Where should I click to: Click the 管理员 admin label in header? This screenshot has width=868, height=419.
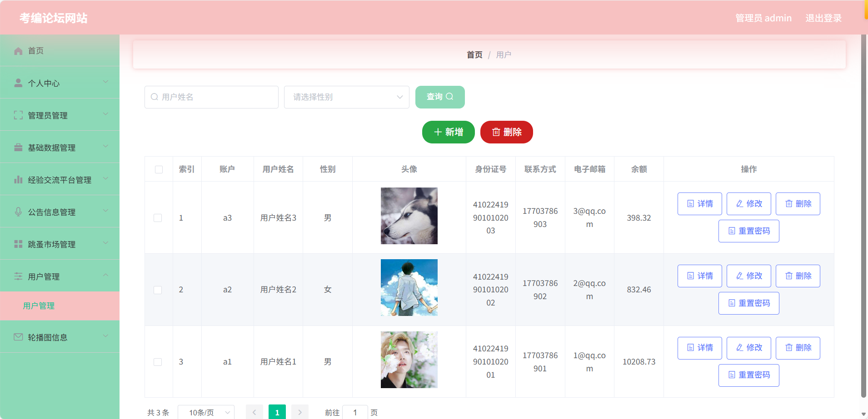[763, 18]
